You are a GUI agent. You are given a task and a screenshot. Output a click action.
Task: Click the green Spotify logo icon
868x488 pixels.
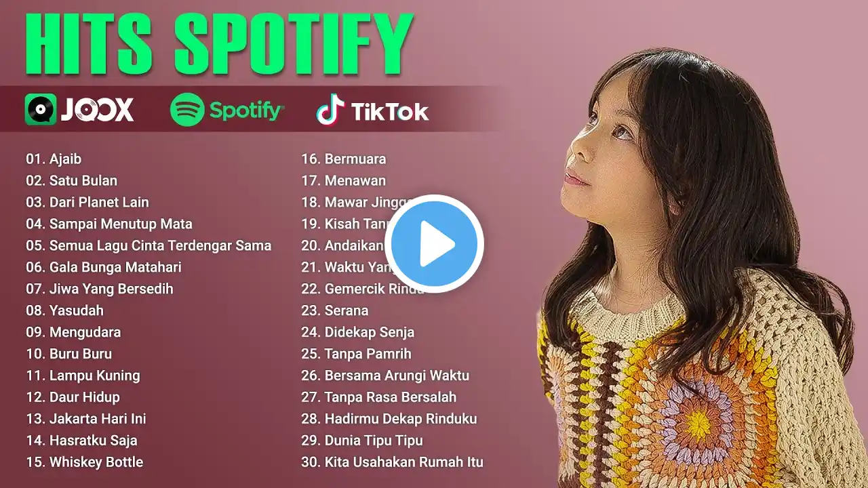click(x=187, y=110)
